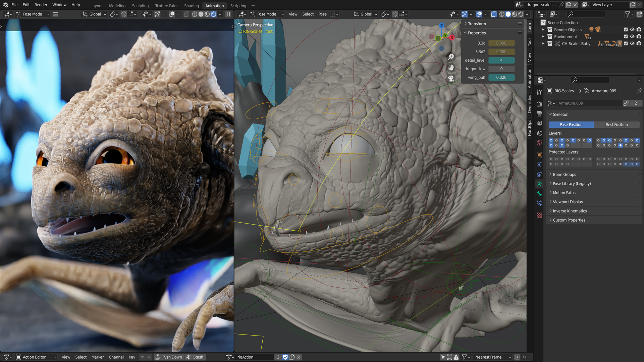Disable CH-Scales.Baby collection in renders
Viewport: 644px width, 362px height.
point(639,44)
